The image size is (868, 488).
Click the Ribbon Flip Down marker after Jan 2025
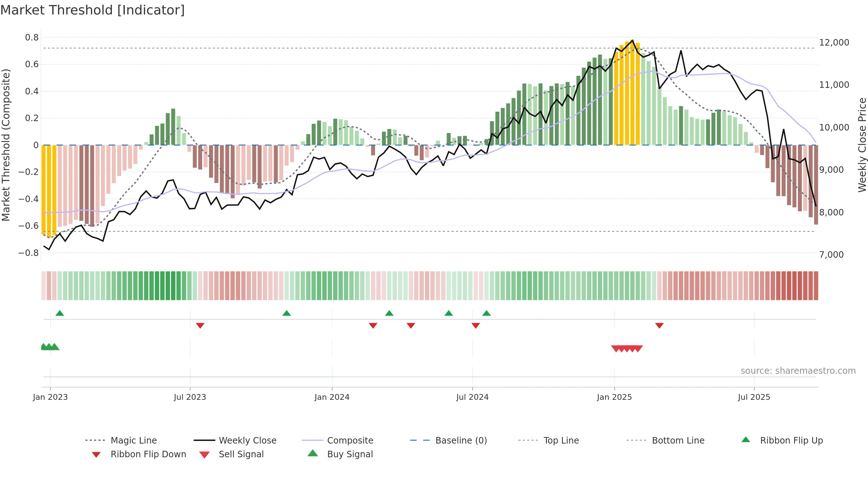point(659,326)
